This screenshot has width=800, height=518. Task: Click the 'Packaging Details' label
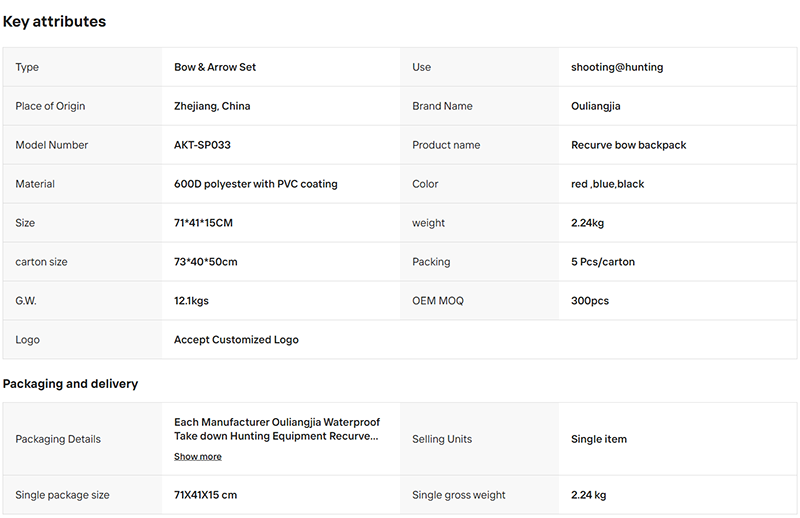point(58,439)
